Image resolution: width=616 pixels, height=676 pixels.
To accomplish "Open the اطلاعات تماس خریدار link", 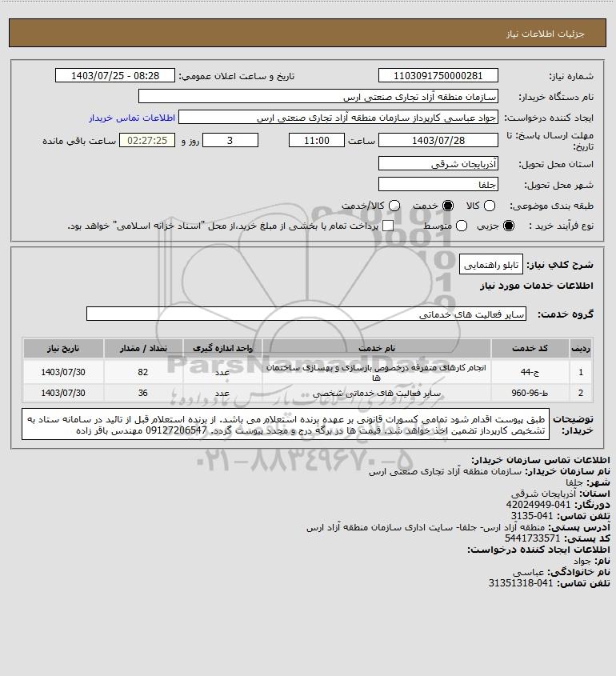I will 132,118.
